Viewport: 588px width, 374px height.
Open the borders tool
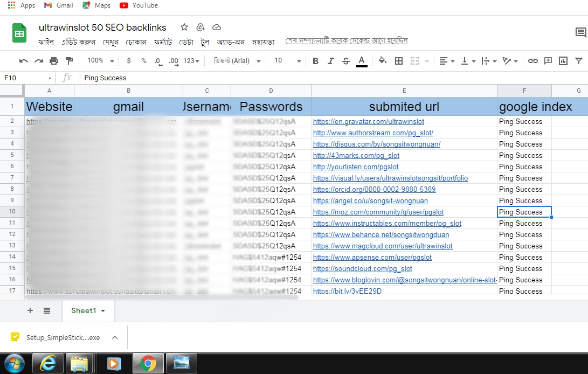click(x=398, y=61)
